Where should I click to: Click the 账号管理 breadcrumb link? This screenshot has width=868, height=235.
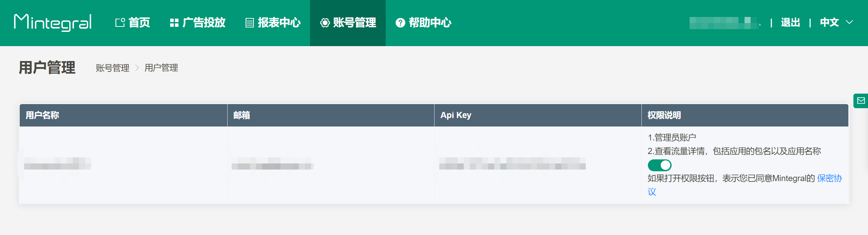pyautogui.click(x=113, y=68)
